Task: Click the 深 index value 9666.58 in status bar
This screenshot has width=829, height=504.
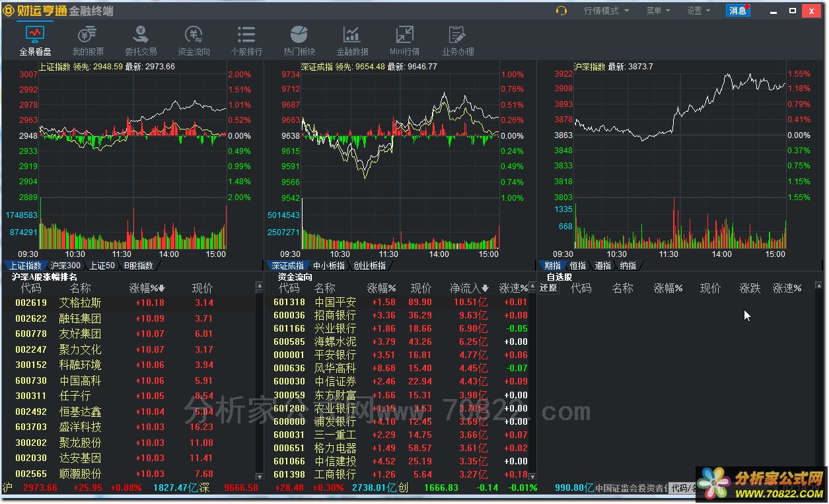Action: [x=241, y=488]
